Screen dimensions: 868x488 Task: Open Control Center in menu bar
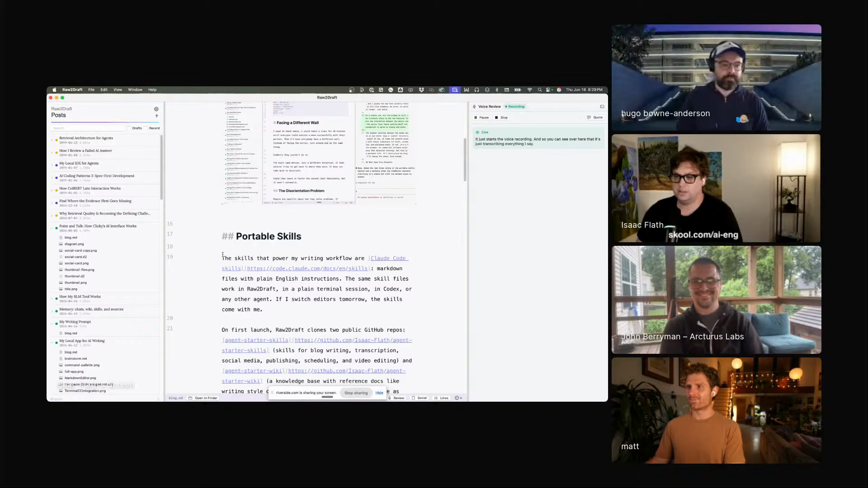pos(549,90)
